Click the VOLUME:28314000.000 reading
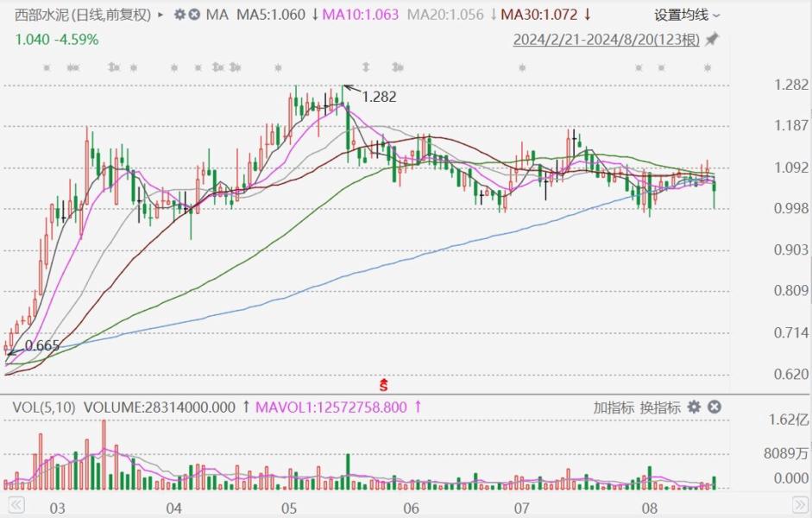The width and height of the screenshot is (812, 518). 160,407
